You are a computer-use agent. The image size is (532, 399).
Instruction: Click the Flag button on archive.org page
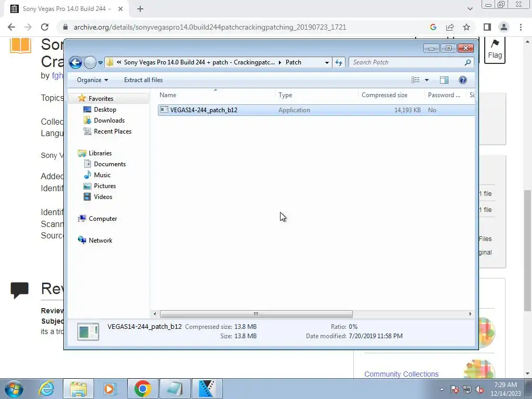(495, 50)
